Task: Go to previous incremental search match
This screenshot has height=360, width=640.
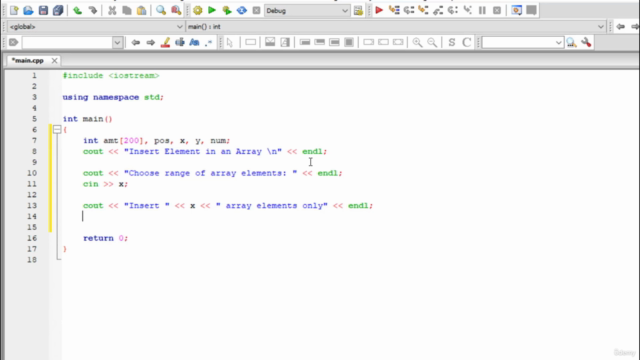Action: point(136,42)
